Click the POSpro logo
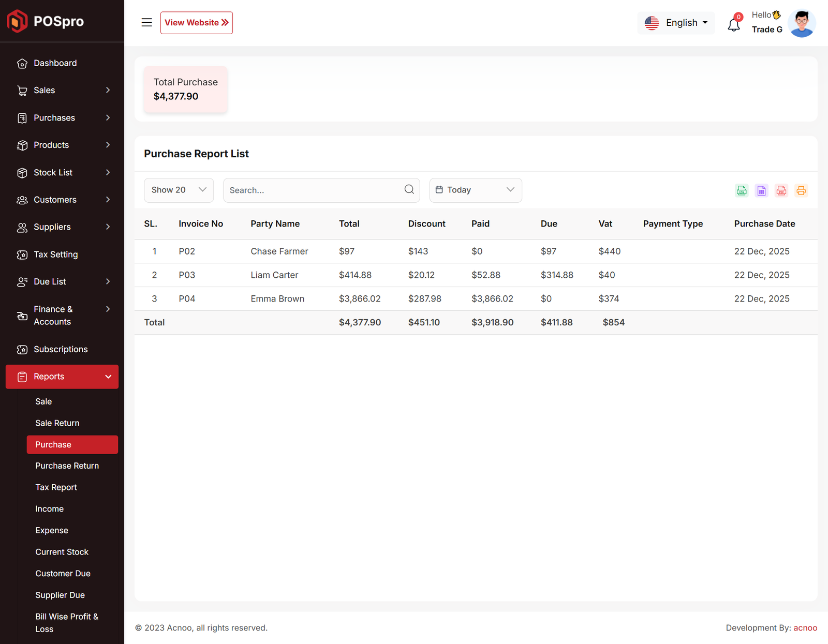828x644 pixels. tap(46, 21)
